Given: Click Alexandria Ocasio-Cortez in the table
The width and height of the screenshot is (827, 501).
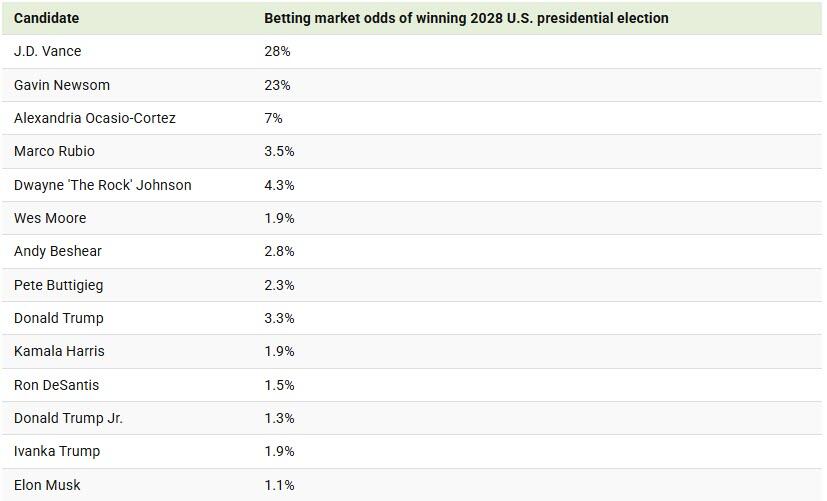Looking at the screenshot, I should pos(95,118).
